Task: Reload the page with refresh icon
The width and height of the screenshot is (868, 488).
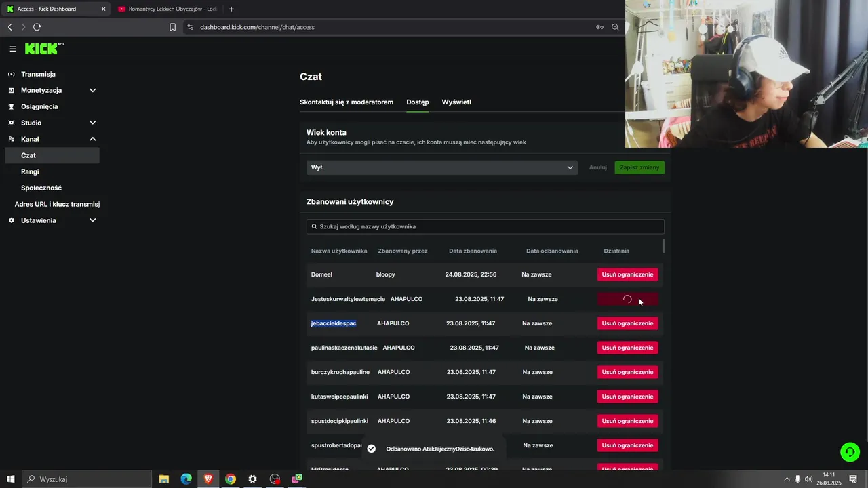Action: [x=37, y=27]
